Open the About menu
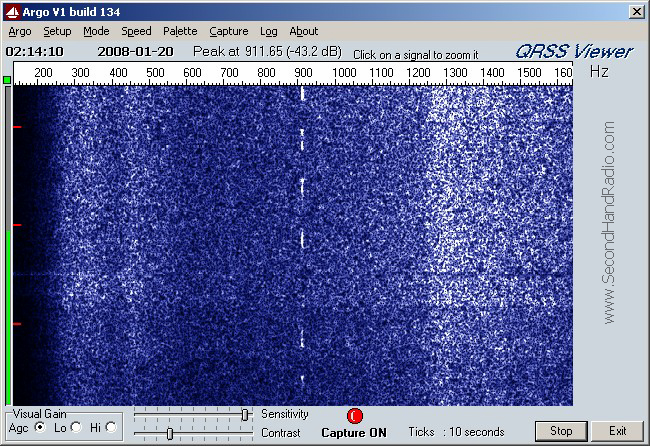Image resolution: width=650 pixels, height=446 pixels. tap(303, 31)
